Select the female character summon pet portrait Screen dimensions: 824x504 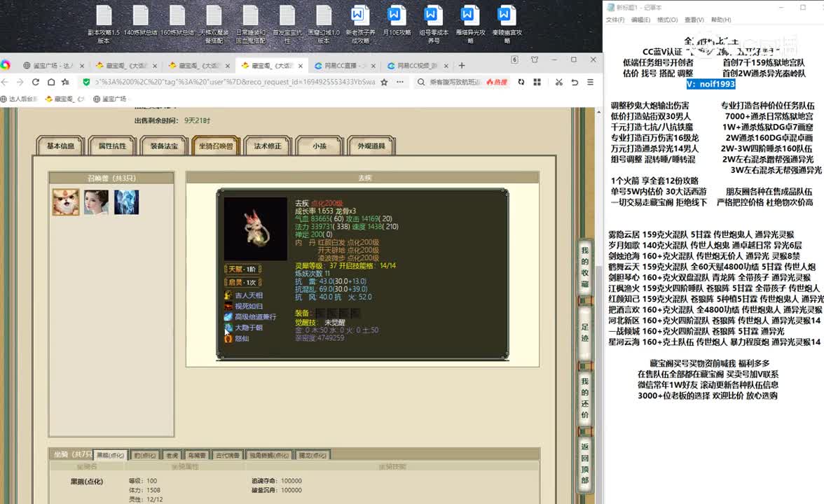click(x=96, y=202)
